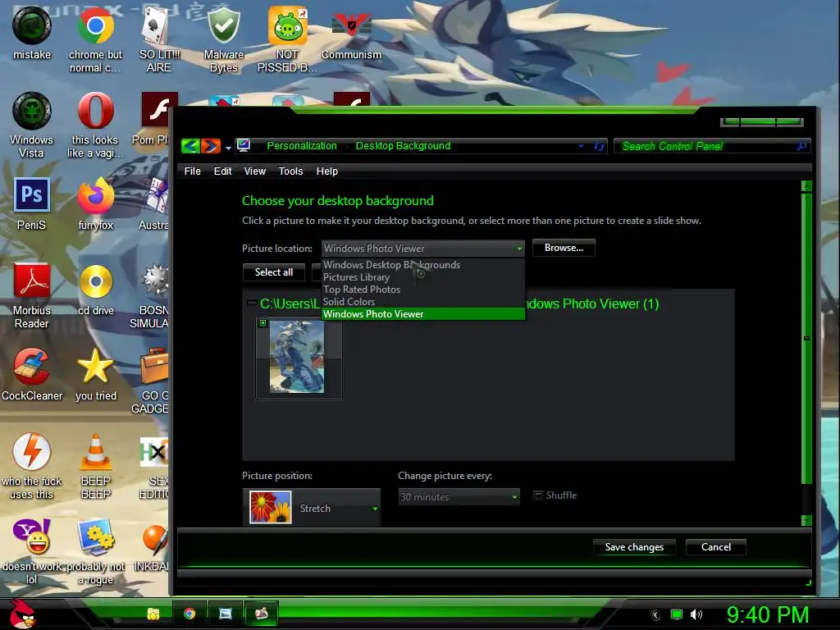840x630 pixels.
Task: Open the View menu
Action: [254, 171]
